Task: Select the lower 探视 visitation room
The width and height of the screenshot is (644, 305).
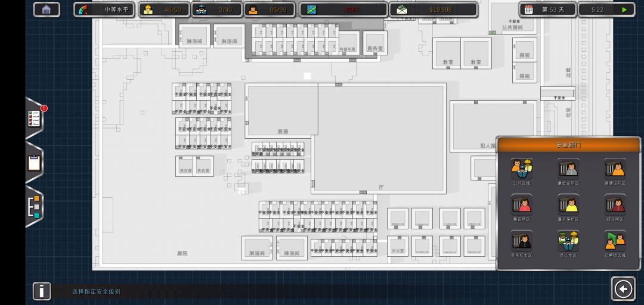Action: coord(525,72)
